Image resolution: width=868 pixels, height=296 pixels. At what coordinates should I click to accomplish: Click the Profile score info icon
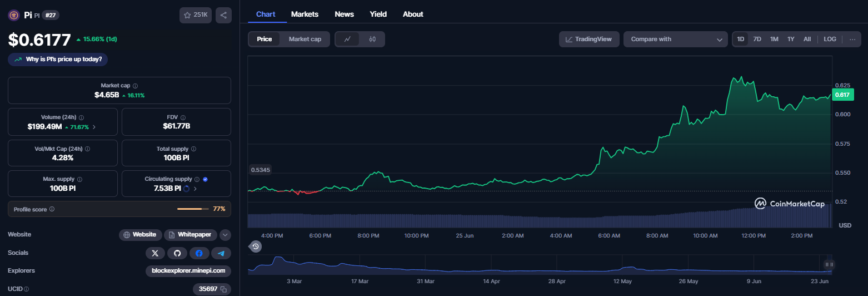coord(52,209)
